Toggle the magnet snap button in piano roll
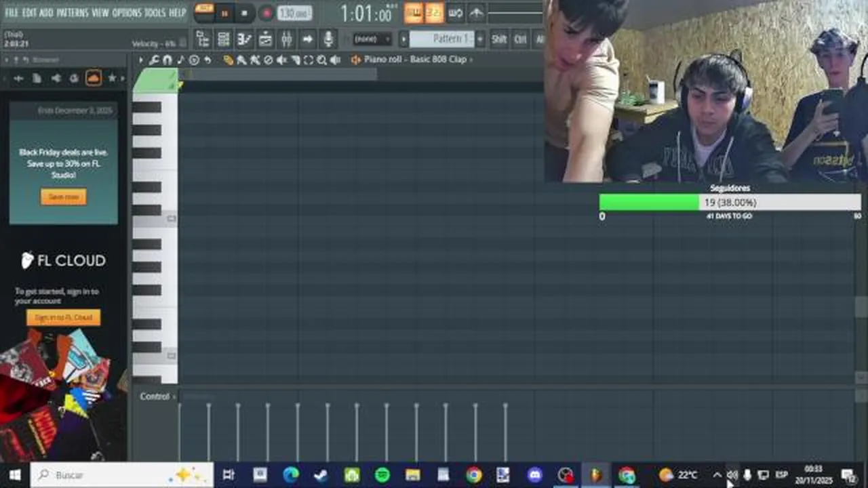Viewport: 868px width, 488px height. [x=167, y=60]
